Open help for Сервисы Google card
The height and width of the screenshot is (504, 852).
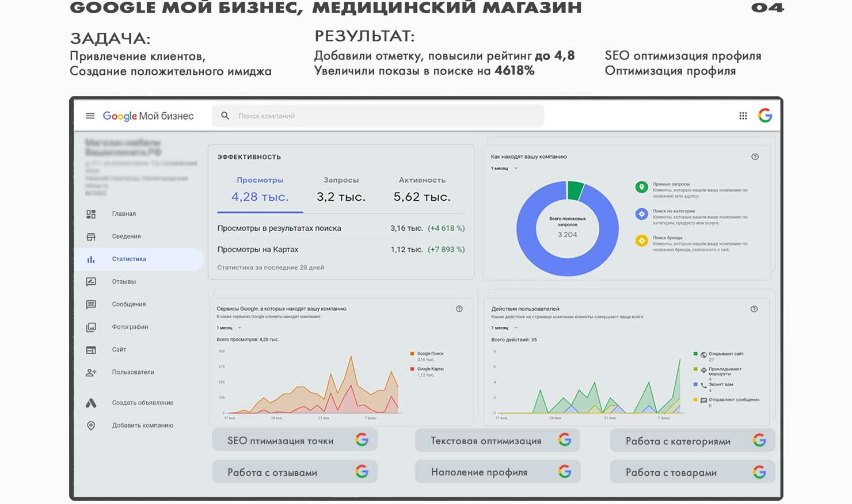pos(459,309)
